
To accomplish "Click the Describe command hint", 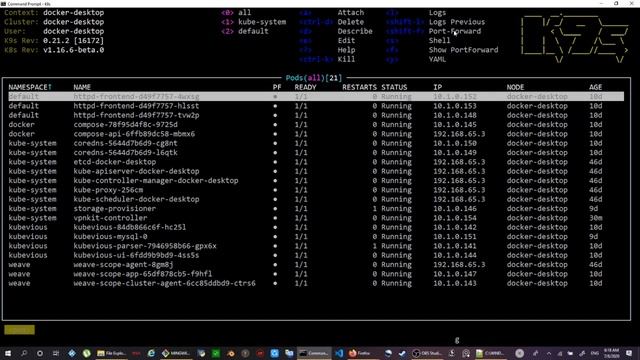I will click(x=355, y=31).
